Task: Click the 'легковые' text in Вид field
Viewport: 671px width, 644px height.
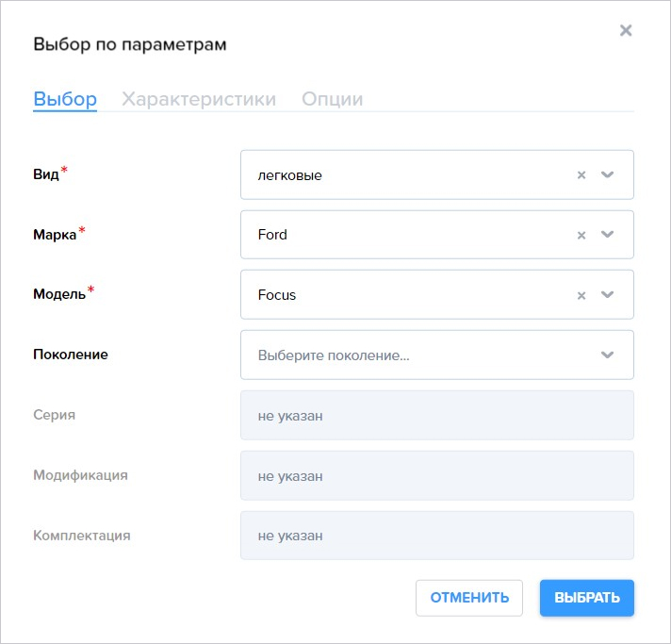Action: tap(289, 175)
